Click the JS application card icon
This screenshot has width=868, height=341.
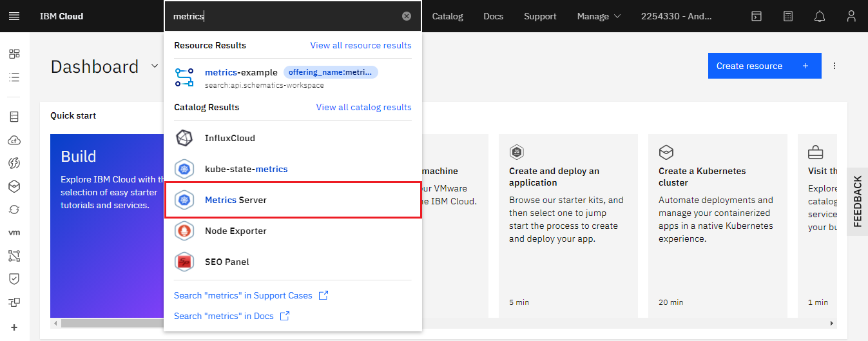pos(516,153)
